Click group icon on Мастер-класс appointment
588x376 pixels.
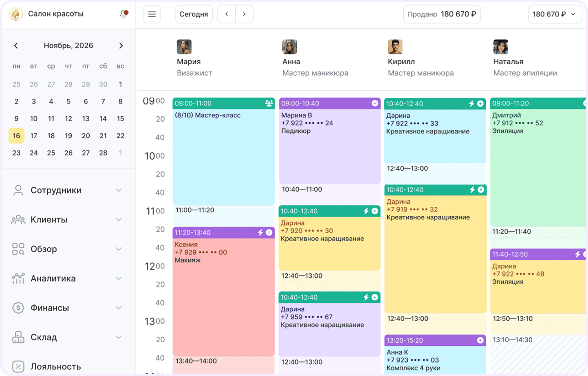coord(269,103)
